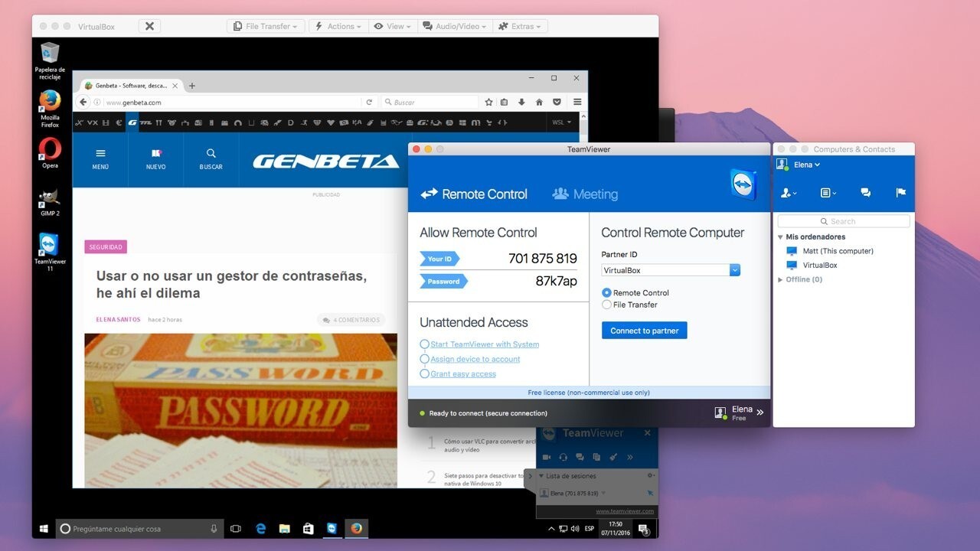Click the Search field in Computers & Contacts

[x=844, y=220]
